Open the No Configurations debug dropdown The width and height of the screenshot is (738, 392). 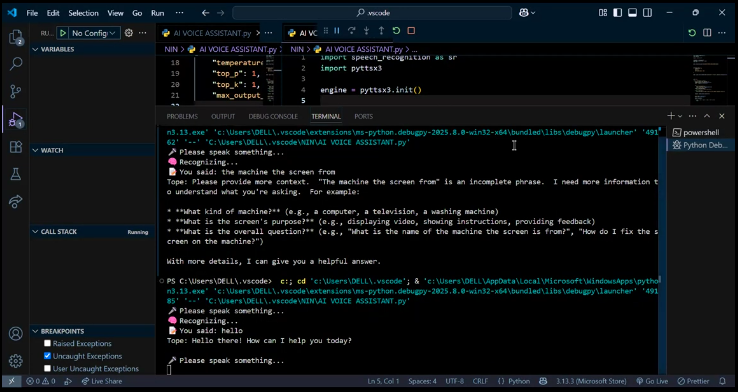[x=94, y=33]
